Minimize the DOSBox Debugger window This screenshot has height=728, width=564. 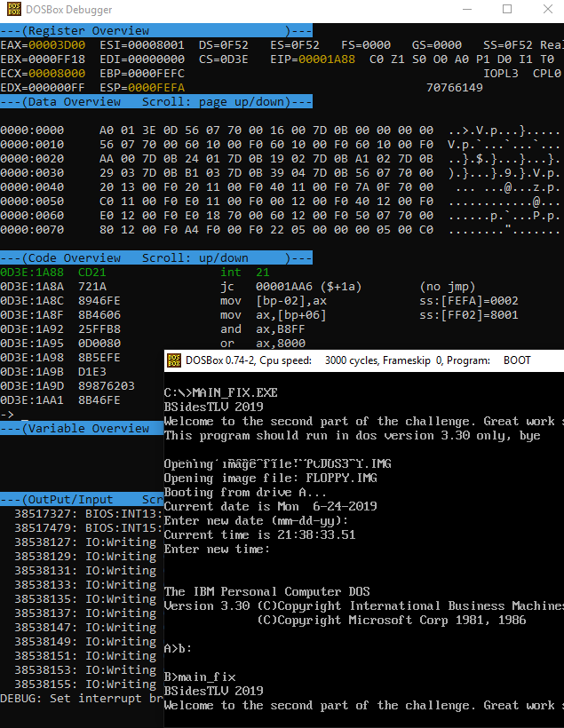pos(465,10)
